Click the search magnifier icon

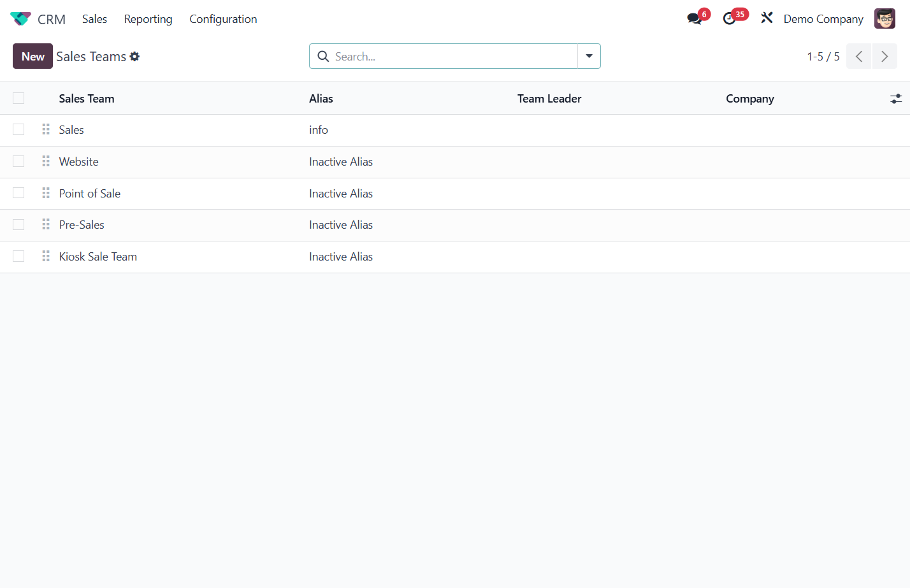323,57
